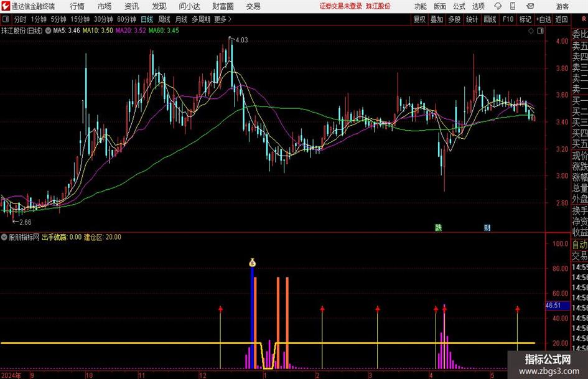Click the 出手就赢: 0.00 indicator label
The height and width of the screenshot is (379, 588).
(x=62, y=237)
